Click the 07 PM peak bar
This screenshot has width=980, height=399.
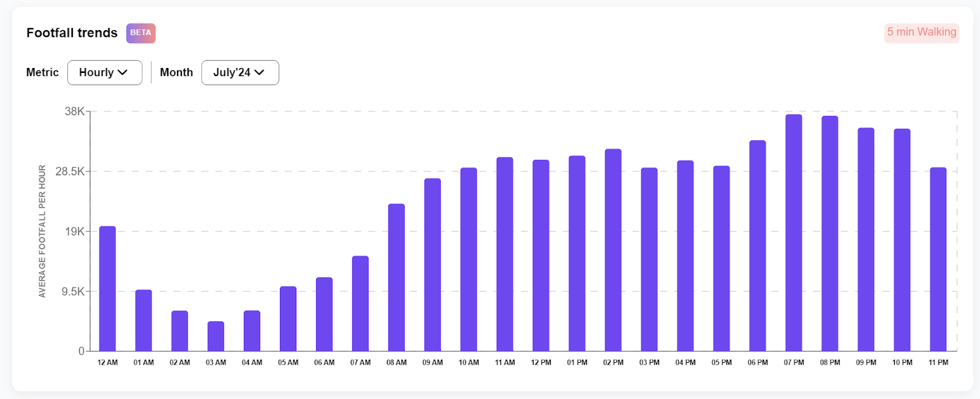[x=794, y=233]
